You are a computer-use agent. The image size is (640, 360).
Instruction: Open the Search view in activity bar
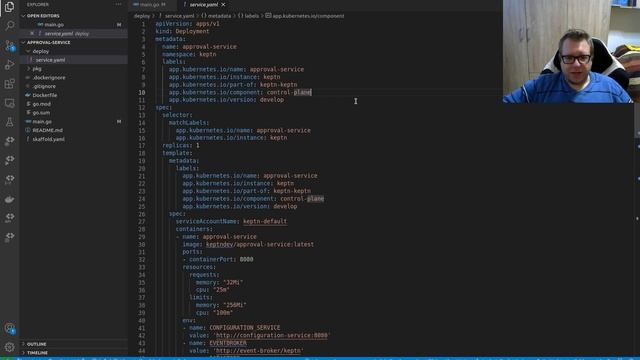point(9,26)
